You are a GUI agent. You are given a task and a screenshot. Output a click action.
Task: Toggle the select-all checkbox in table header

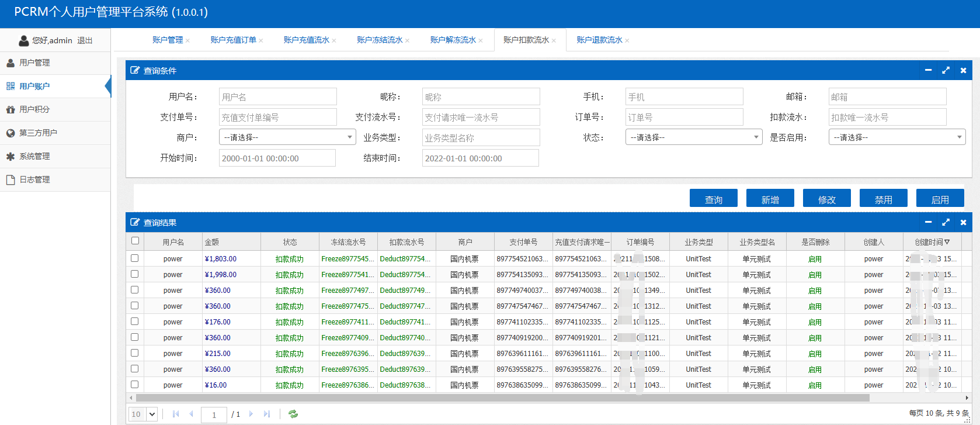[135, 241]
